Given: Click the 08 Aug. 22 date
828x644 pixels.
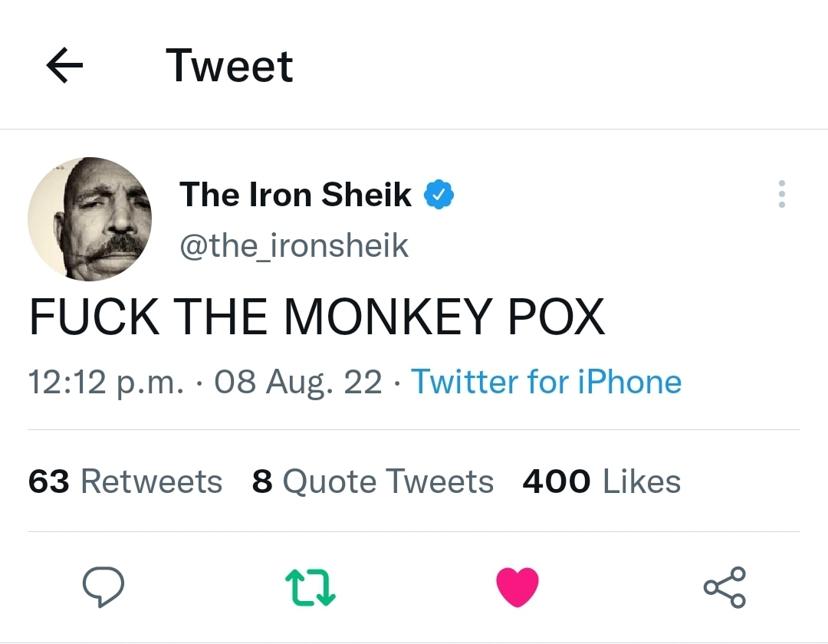Looking at the screenshot, I should click(x=298, y=382).
